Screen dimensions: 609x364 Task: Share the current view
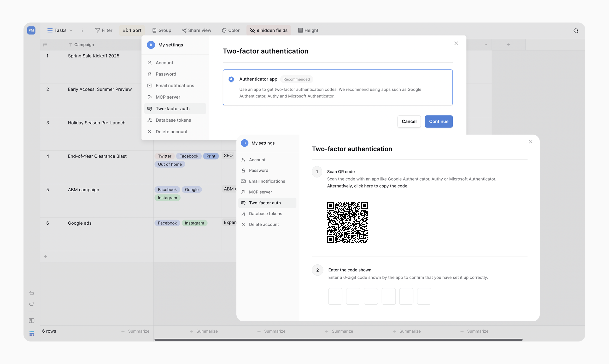coord(196,30)
